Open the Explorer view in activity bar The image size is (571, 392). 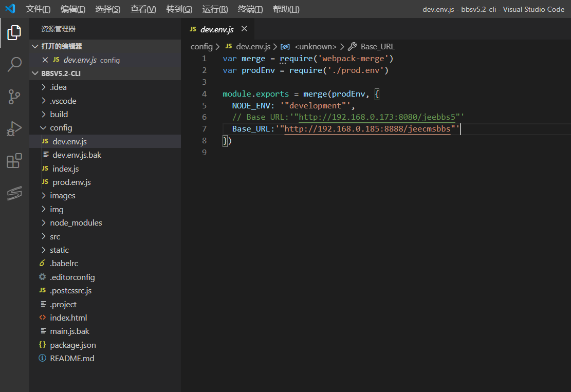[14, 32]
